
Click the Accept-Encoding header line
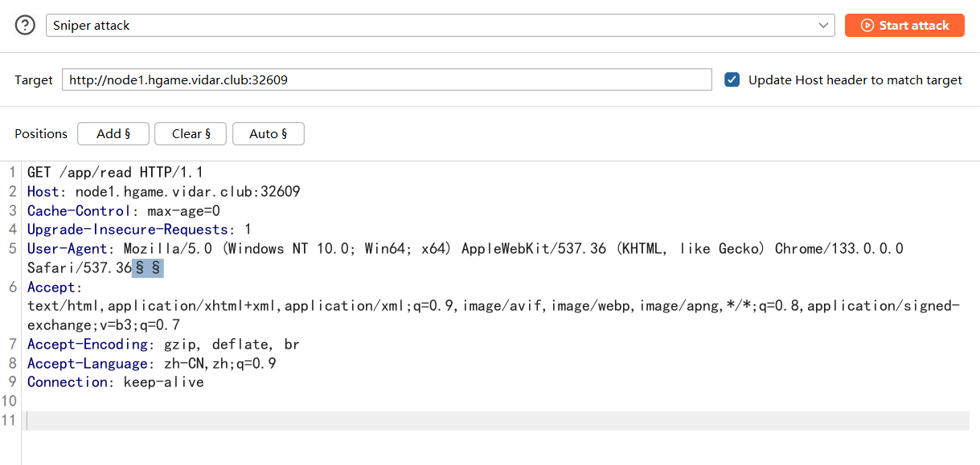(163, 345)
